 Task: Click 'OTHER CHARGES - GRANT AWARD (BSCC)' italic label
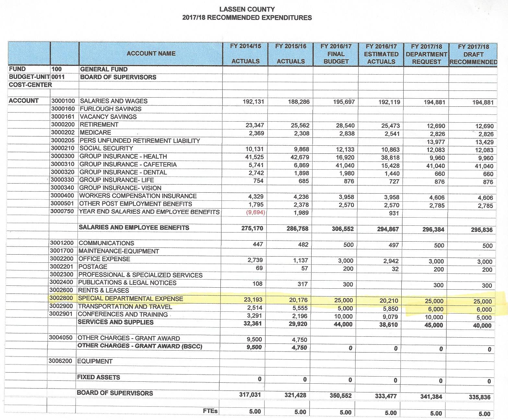tap(140, 346)
